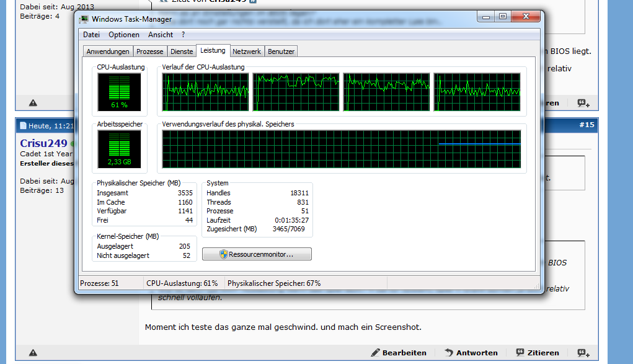This screenshot has height=364, width=633.
Task: Click the fourth CPU core history graph
Action: 477,92
